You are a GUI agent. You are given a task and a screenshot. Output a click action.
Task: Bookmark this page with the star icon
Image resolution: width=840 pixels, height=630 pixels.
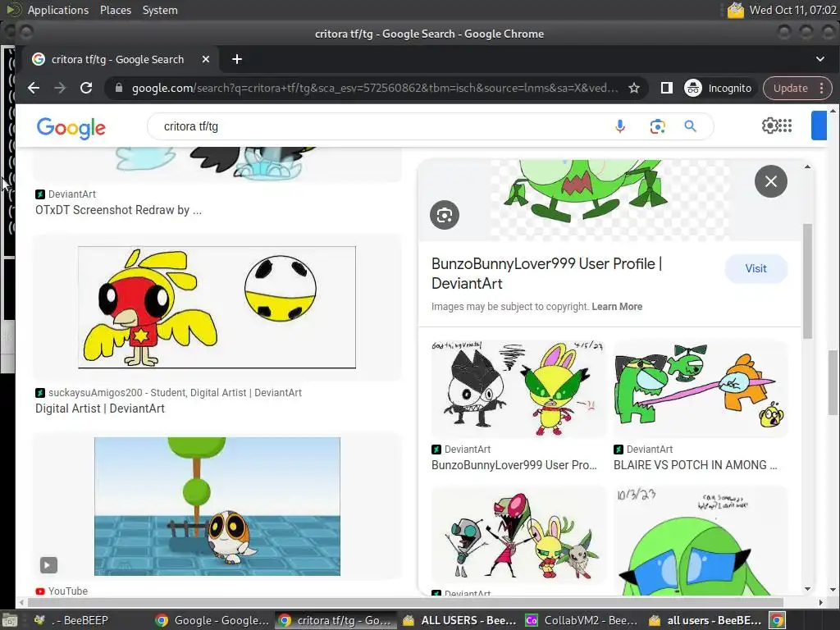[634, 88]
